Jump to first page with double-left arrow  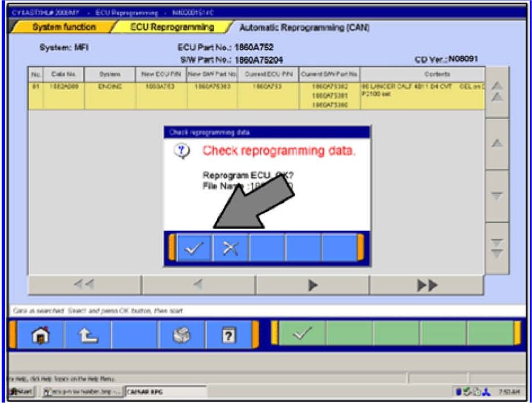click(85, 285)
